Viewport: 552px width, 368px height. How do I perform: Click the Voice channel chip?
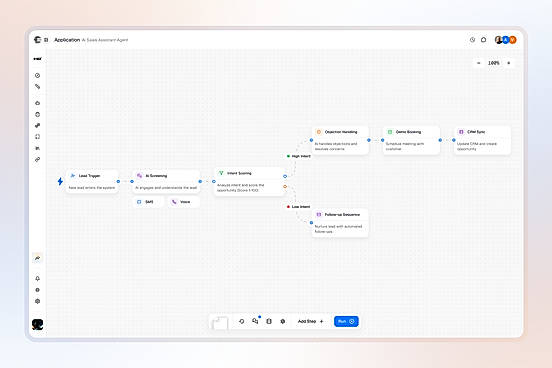(184, 202)
